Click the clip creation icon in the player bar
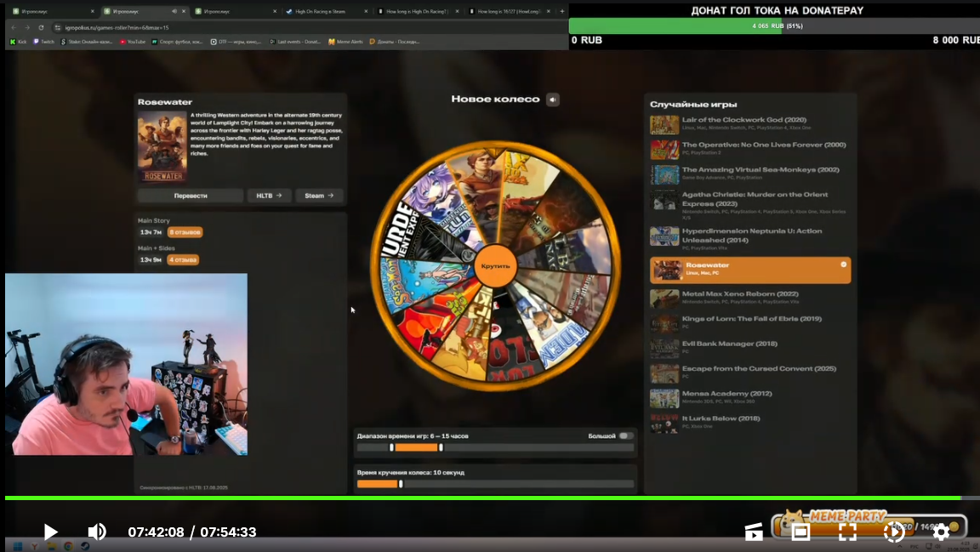Screen dimensions: 980x552 tap(754, 532)
